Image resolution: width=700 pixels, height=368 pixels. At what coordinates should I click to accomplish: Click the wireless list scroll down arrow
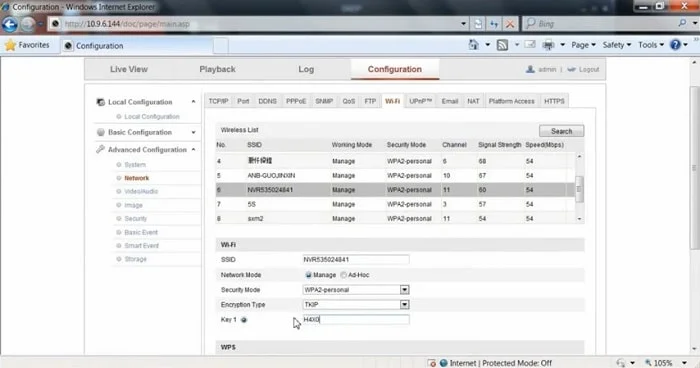(x=579, y=219)
